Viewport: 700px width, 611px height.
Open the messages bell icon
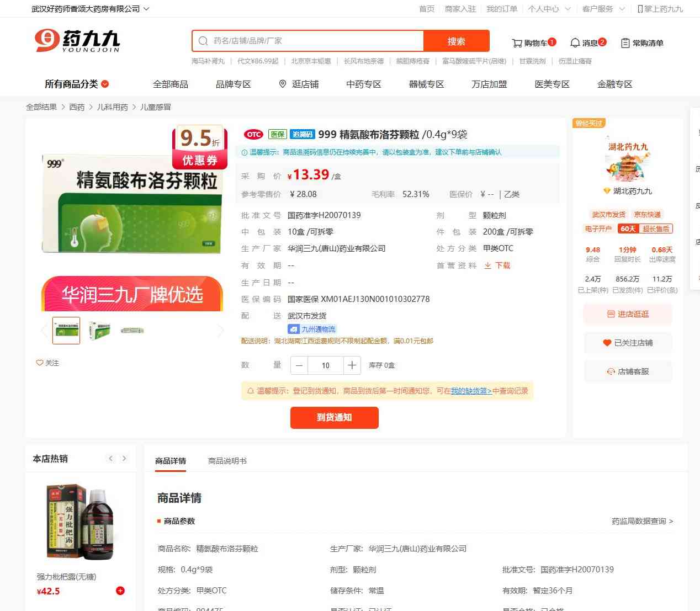pyautogui.click(x=575, y=43)
